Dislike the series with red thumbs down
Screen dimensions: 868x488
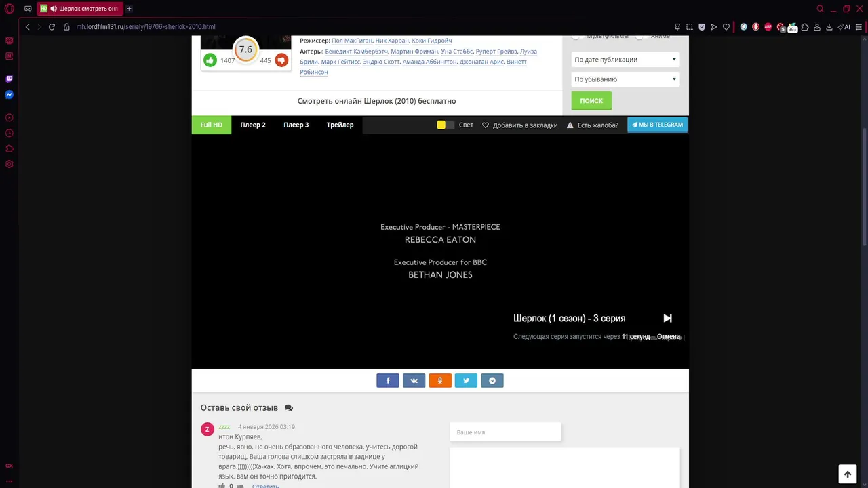point(281,60)
